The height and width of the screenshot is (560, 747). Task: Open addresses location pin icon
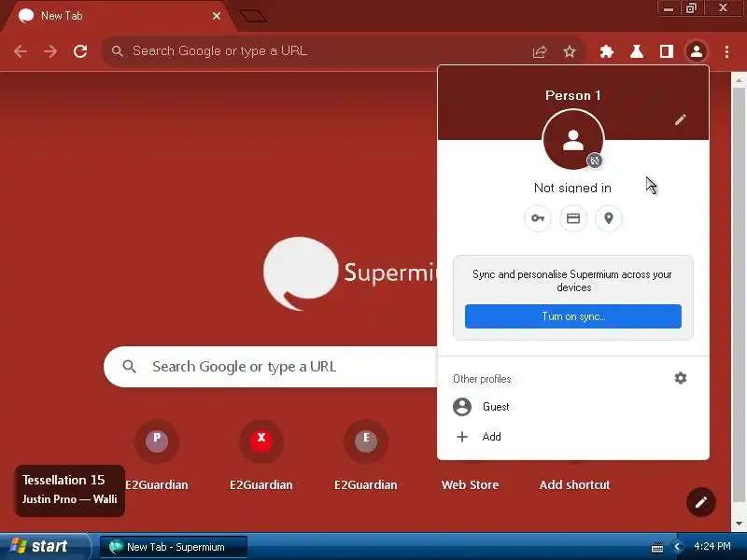pos(609,218)
